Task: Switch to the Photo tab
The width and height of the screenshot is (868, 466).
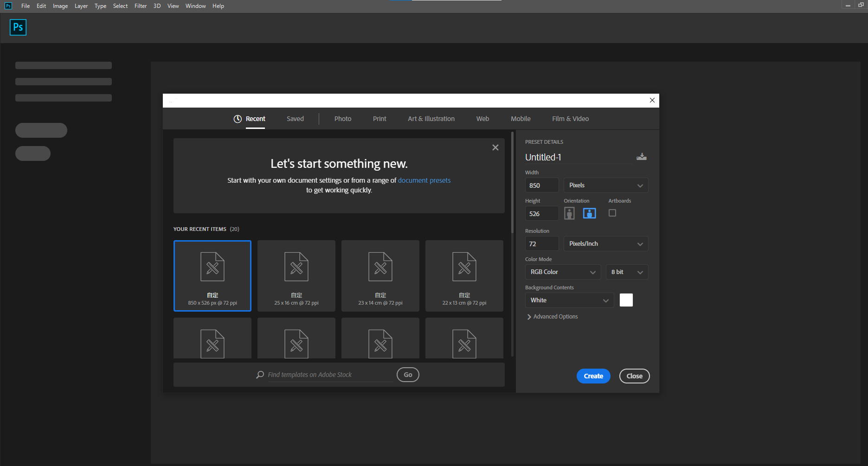Action: pyautogui.click(x=343, y=119)
